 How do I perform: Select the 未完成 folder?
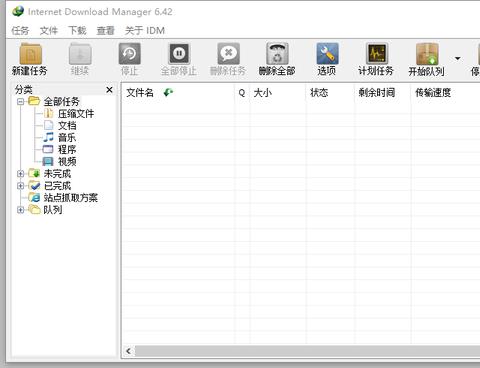coord(57,174)
